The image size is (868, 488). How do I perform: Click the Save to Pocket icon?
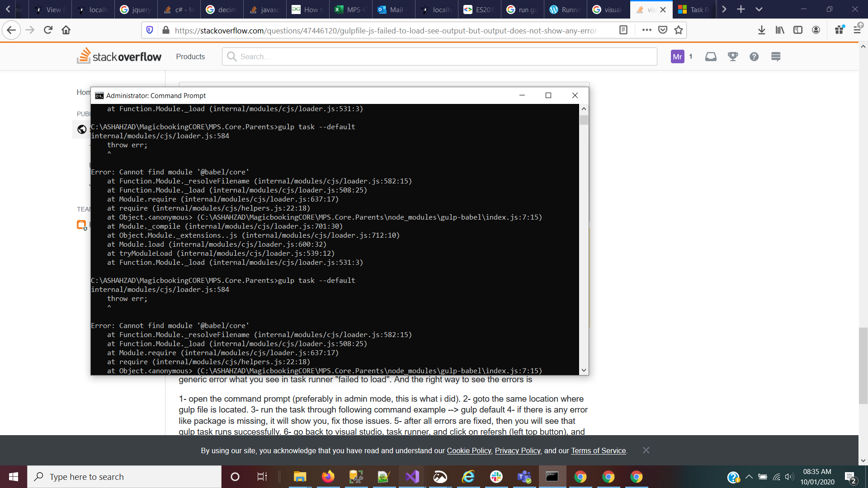[663, 30]
